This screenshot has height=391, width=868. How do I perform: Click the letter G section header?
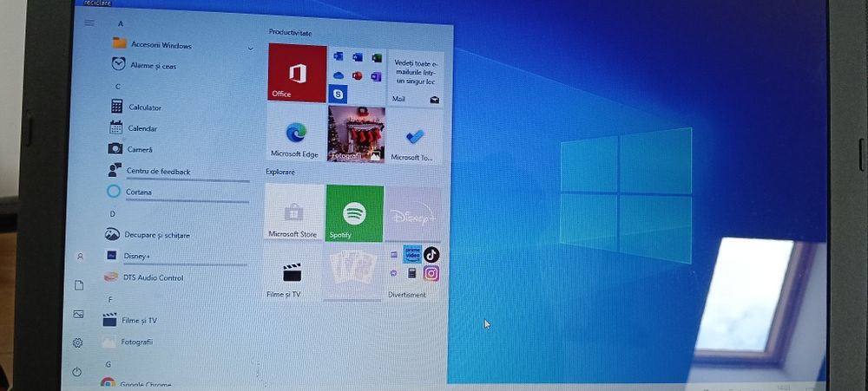[108, 364]
